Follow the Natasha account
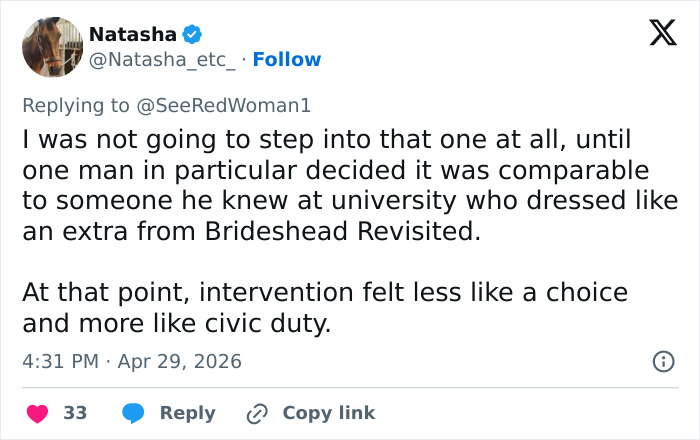The width and height of the screenshot is (700, 440). point(287,60)
